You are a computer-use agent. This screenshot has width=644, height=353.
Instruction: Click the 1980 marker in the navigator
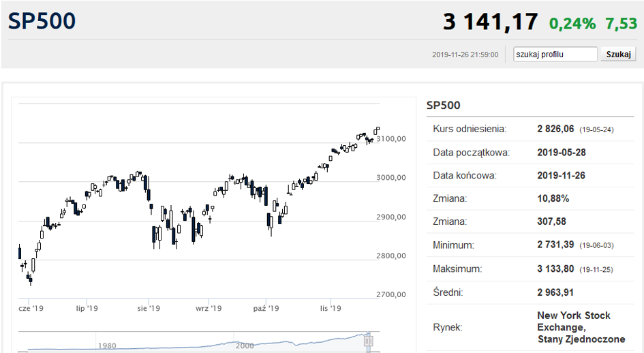coord(107,346)
